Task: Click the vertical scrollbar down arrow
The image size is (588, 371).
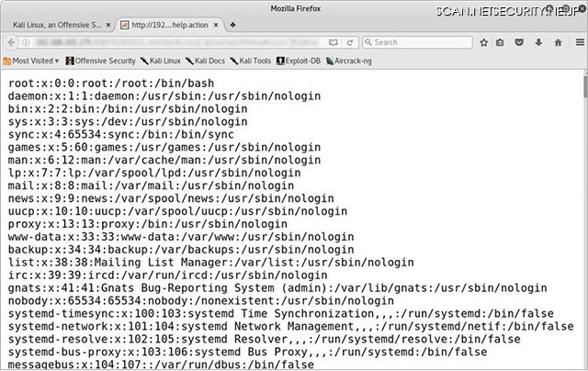Action: point(582,365)
